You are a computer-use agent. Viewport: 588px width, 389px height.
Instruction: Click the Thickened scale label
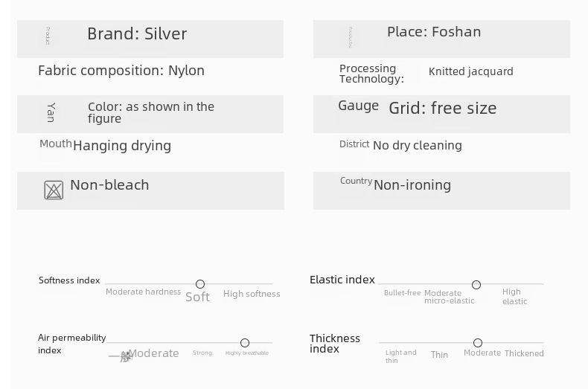point(524,353)
